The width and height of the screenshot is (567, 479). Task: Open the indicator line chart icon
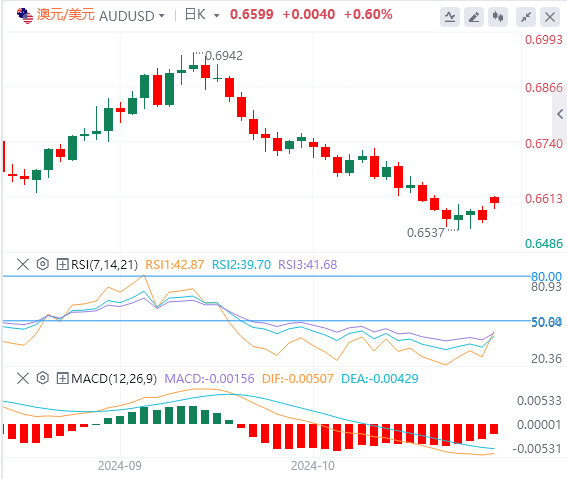pos(450,17)
